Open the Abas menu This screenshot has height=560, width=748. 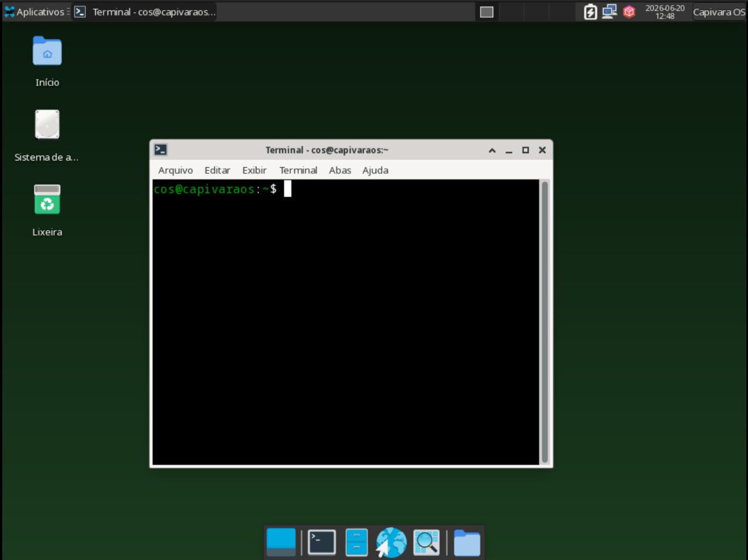340,171
